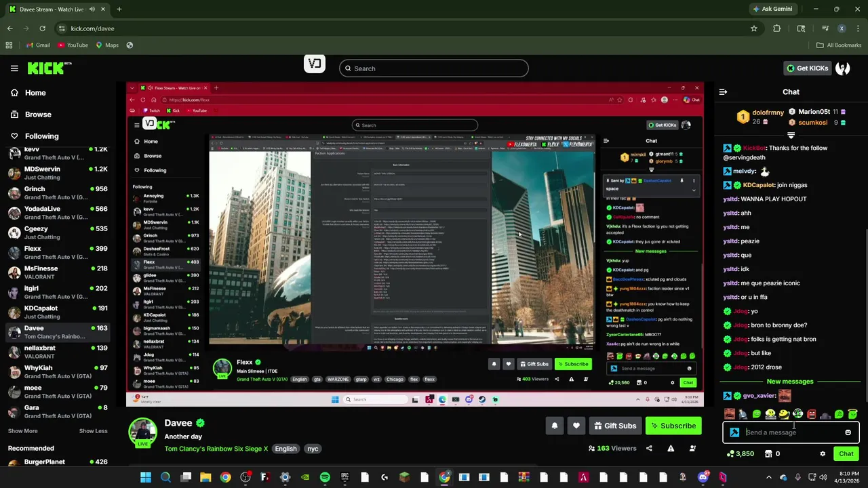Screen dimensions: 868x488
Task: Open Marion05t on chat leaderboard
Action: pos(814,112)
